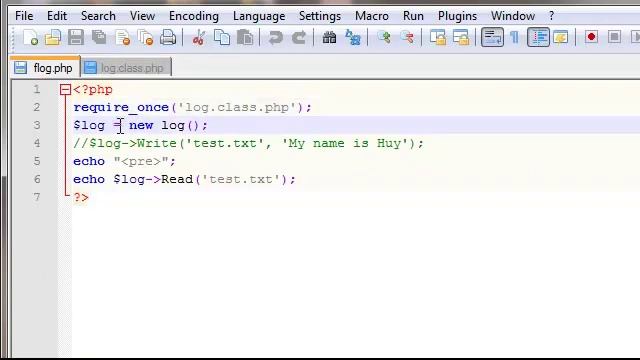Screen dimensions: 640x360
Task: Click the Save file toolbar icon
Action: coord(76,38)
